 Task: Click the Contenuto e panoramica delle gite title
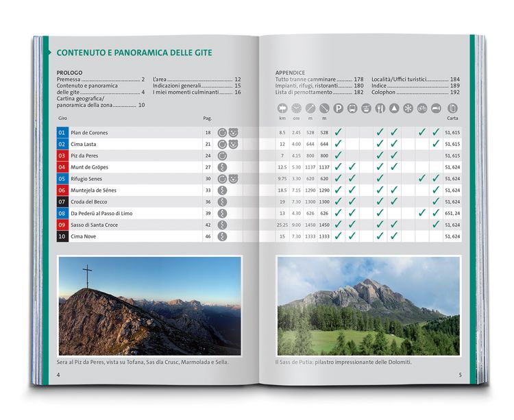[x=134, y=53]
